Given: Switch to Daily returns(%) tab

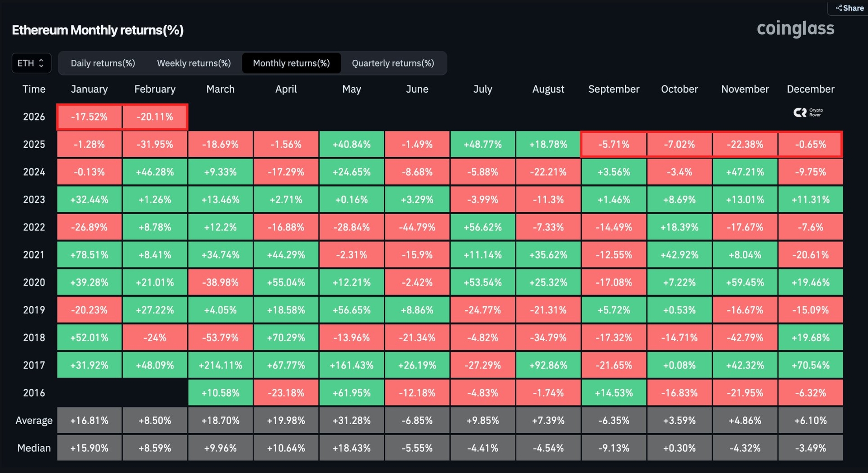Looking at the screenshot, I should [x=103, y=63].
